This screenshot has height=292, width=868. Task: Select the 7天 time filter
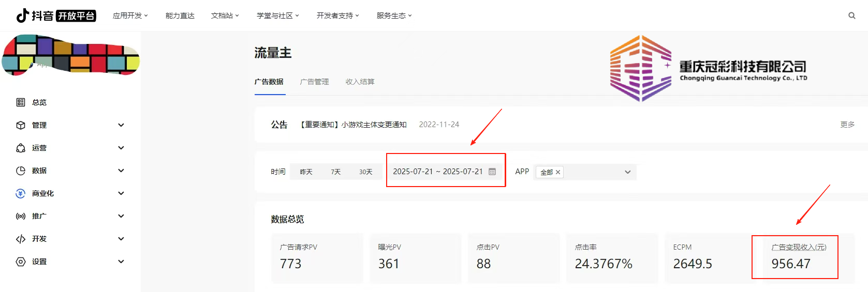click(x=336, y=172)
